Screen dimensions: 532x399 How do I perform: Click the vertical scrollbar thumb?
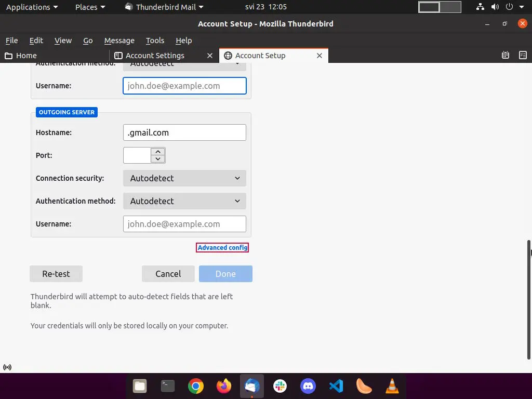point(528,299)
